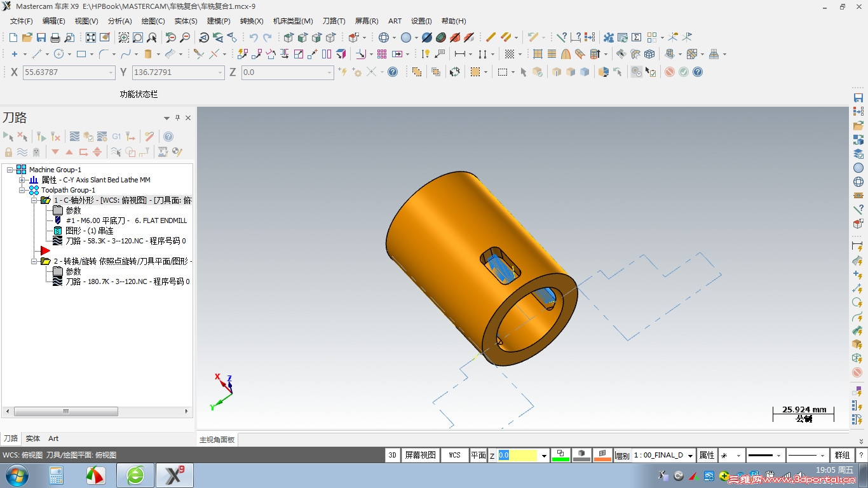Click the Backplot selected operations icon
868x488 pixels.
point(74,136)
